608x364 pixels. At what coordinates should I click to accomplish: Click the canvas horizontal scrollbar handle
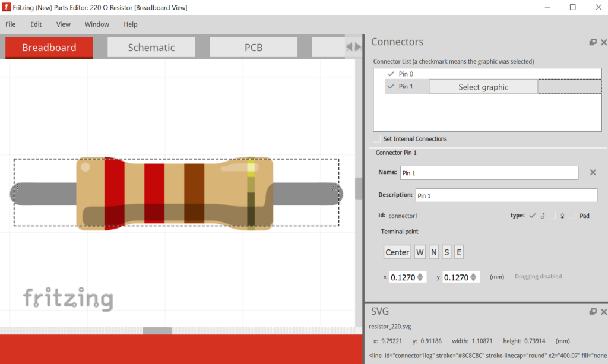pyautogui.click(x=157, y=331)
